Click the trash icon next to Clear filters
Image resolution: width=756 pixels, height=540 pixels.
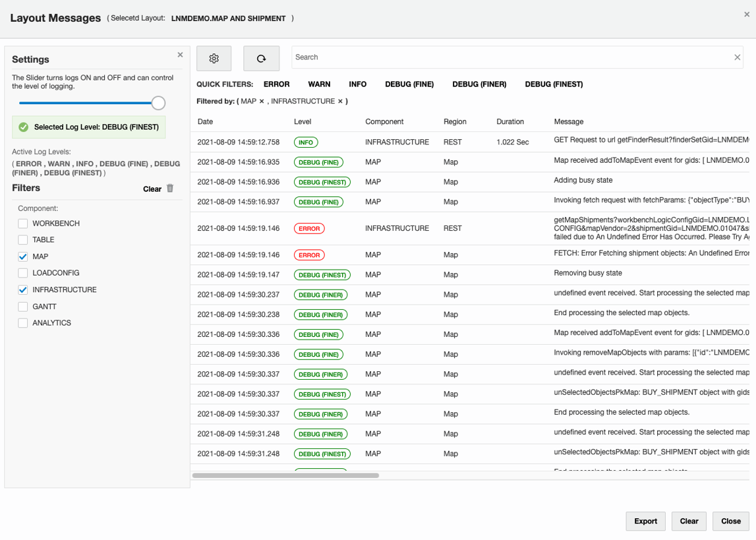pyautogui.click(x=170, y=189)
